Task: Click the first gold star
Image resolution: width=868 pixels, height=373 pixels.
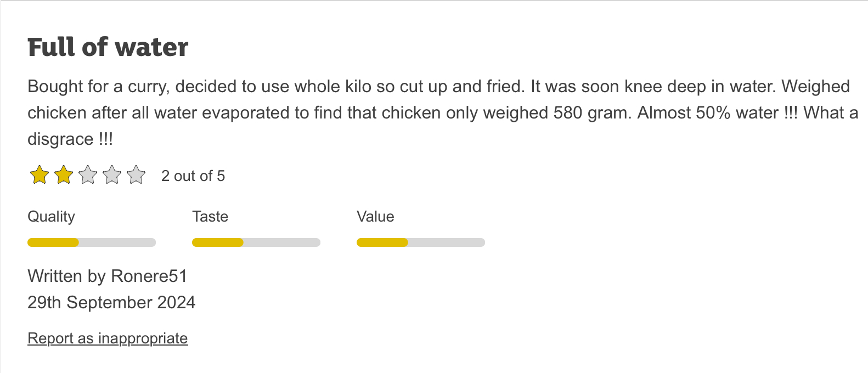Action: (40, 176)
